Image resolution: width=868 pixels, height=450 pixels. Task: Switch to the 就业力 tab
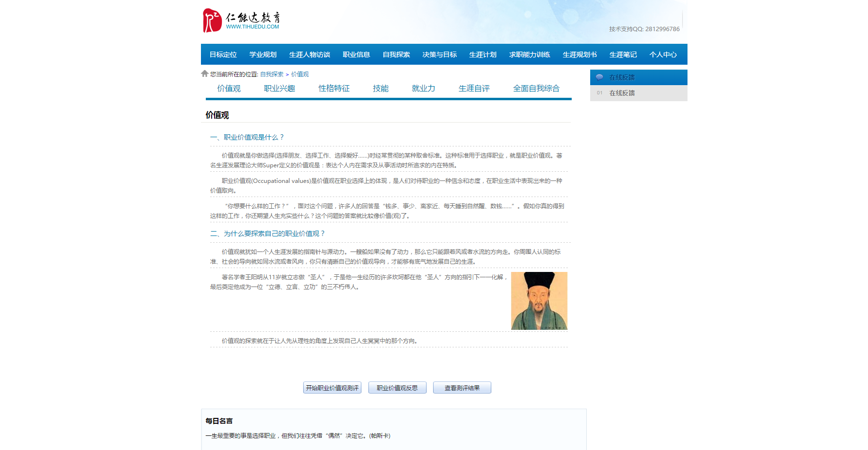tap(424, 89)
